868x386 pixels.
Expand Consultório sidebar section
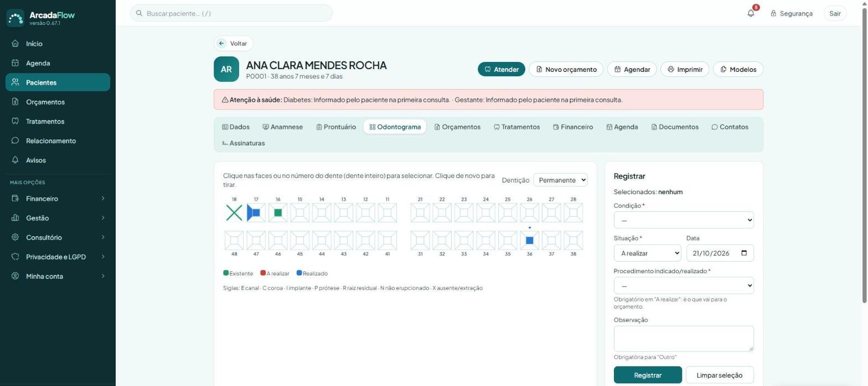pos(58,237)
